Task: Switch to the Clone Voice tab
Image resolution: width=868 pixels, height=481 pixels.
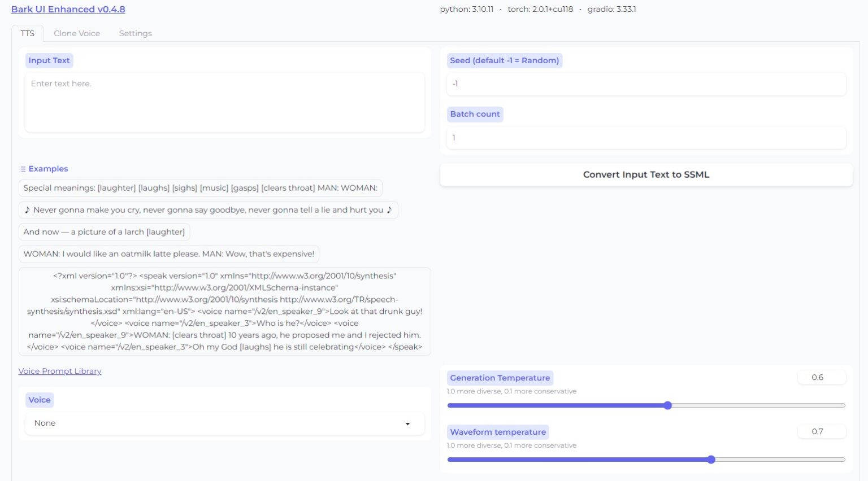Action: coord(77,33)
